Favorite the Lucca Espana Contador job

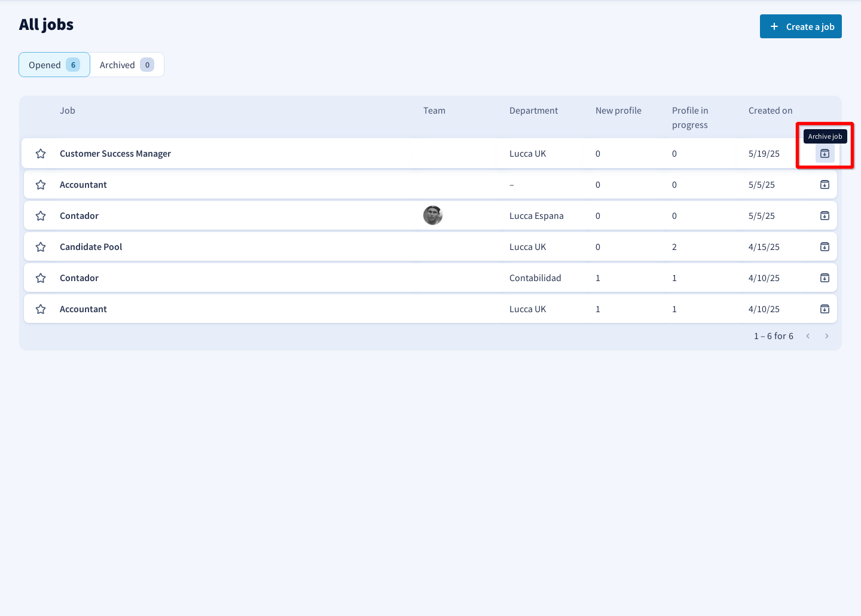[x=41, y=216]
